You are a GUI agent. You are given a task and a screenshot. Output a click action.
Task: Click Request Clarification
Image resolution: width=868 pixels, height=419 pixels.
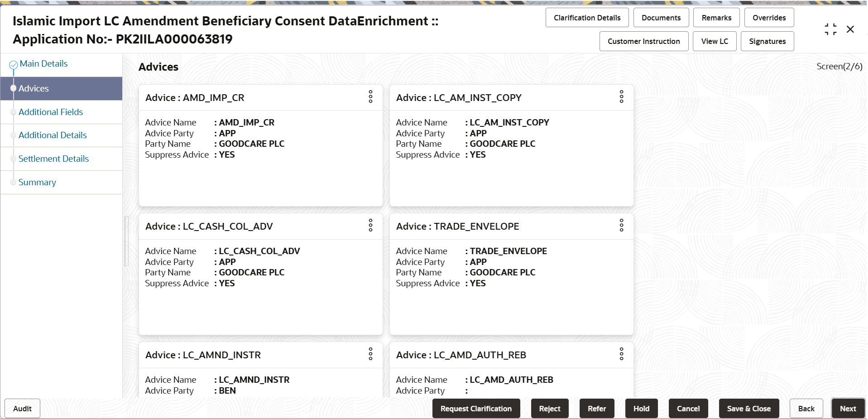[476, 409]
